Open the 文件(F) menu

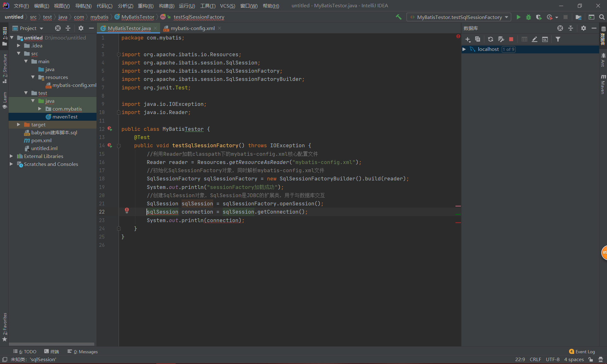tap(21, 6)
